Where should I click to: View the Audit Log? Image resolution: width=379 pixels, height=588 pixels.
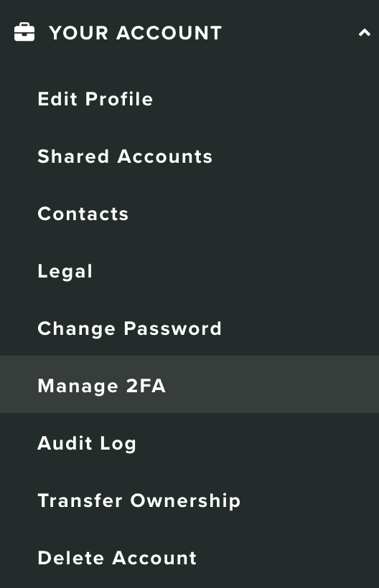(x=87, y=444)
